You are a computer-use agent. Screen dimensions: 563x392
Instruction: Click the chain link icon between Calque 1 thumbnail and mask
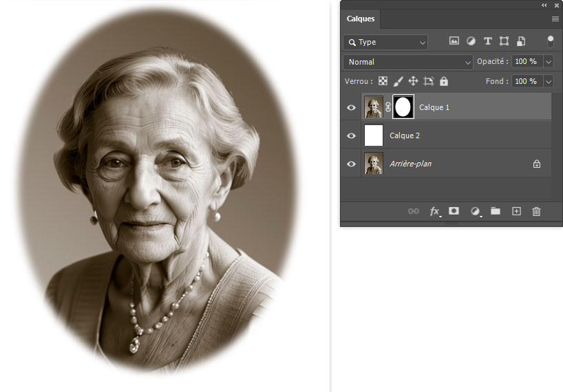[x=388, y=107]
